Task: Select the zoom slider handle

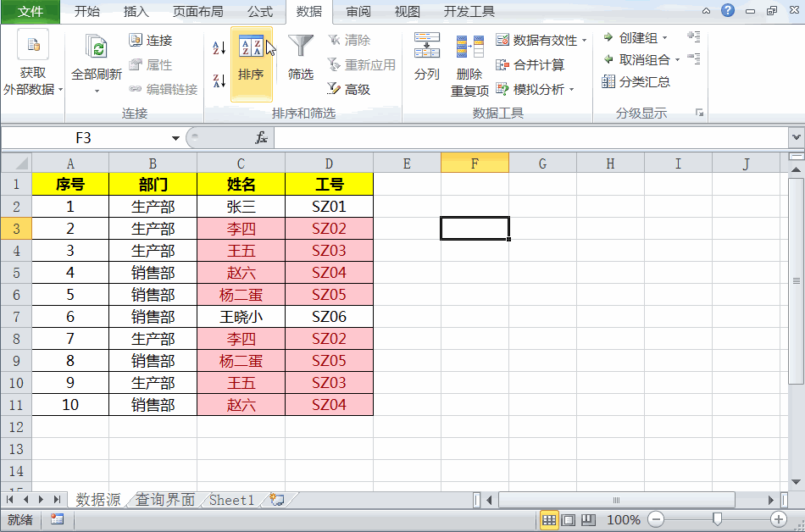Action: tap(717, 519)
